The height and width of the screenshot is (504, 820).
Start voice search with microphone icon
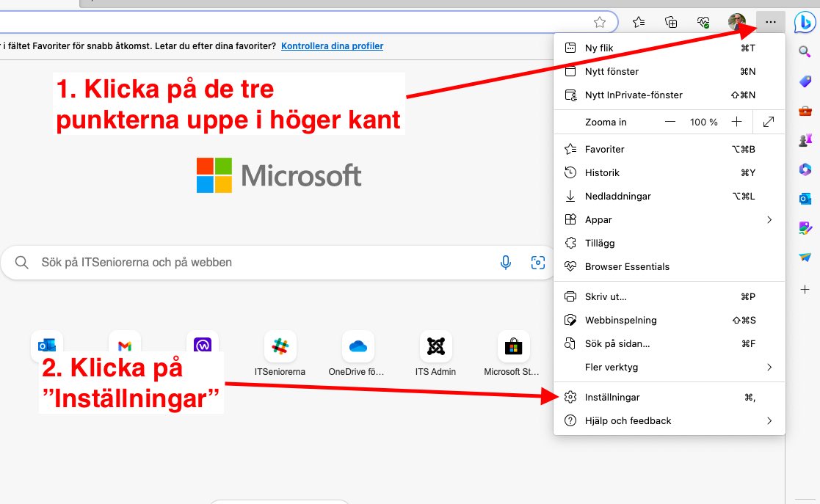point(505,262)
